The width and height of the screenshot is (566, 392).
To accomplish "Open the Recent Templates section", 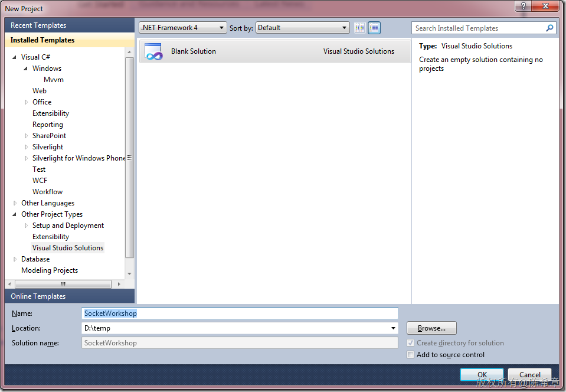I will (x=70, y=25).
